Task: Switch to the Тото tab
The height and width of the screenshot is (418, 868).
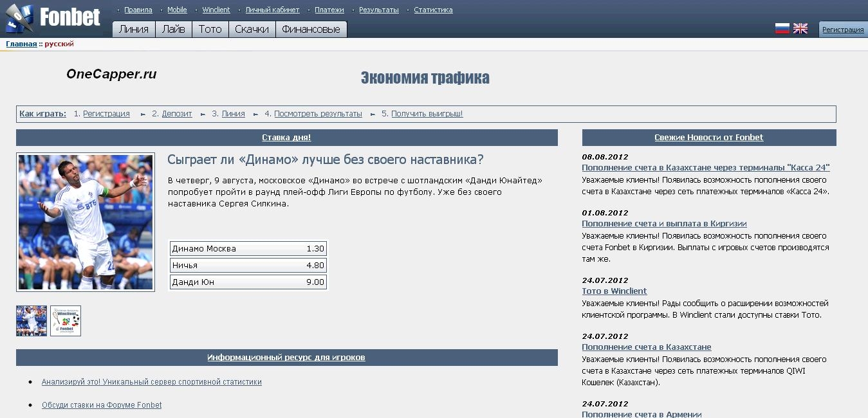Action: tap(210, 29)
